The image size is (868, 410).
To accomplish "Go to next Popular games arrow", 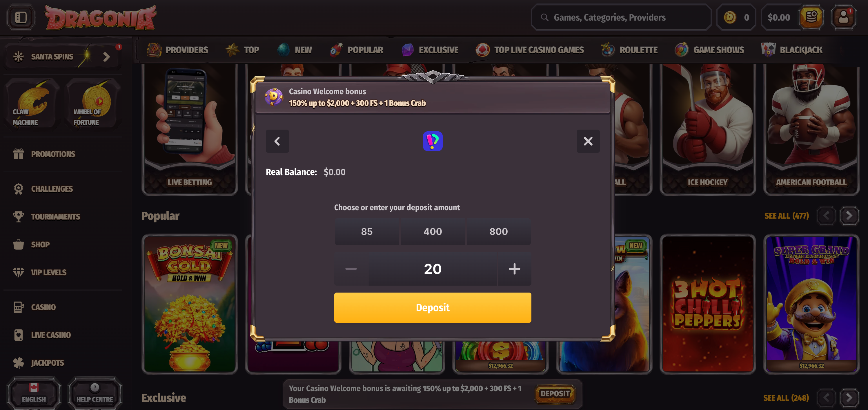I will tap(849, 216).
